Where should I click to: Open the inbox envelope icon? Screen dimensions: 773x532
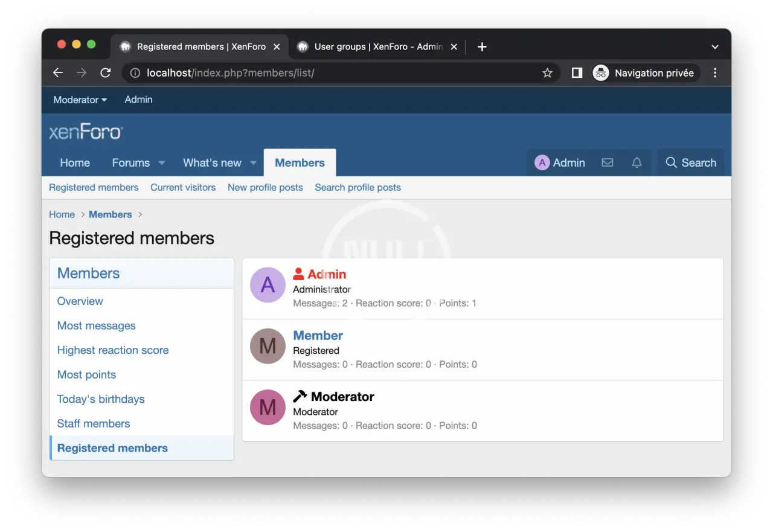tap(608, 163)
